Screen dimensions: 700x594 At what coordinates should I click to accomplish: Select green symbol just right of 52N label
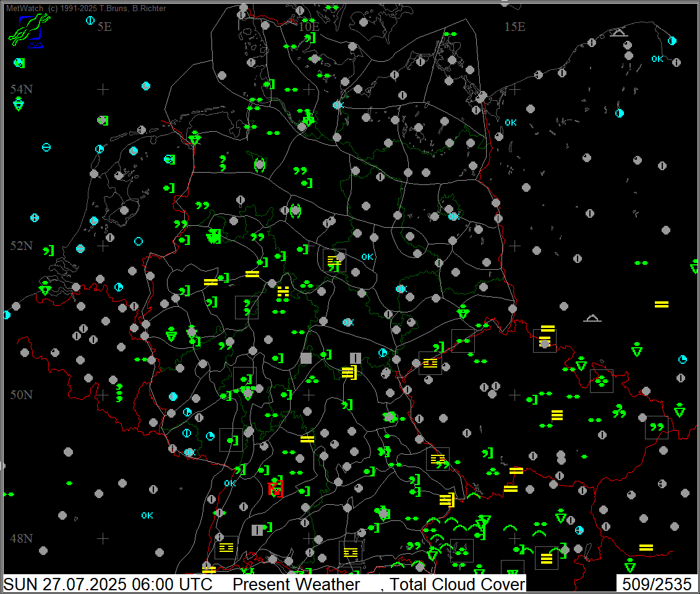(x=49, y=251)
